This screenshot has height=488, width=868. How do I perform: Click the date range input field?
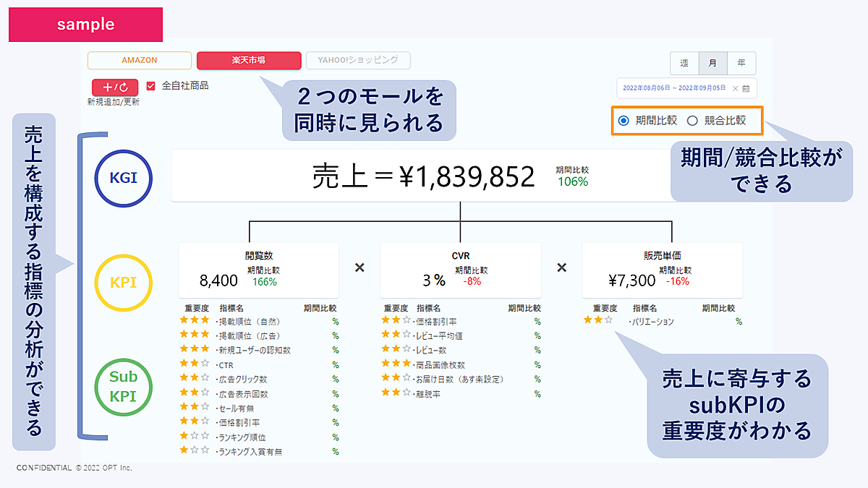point(673,88)
